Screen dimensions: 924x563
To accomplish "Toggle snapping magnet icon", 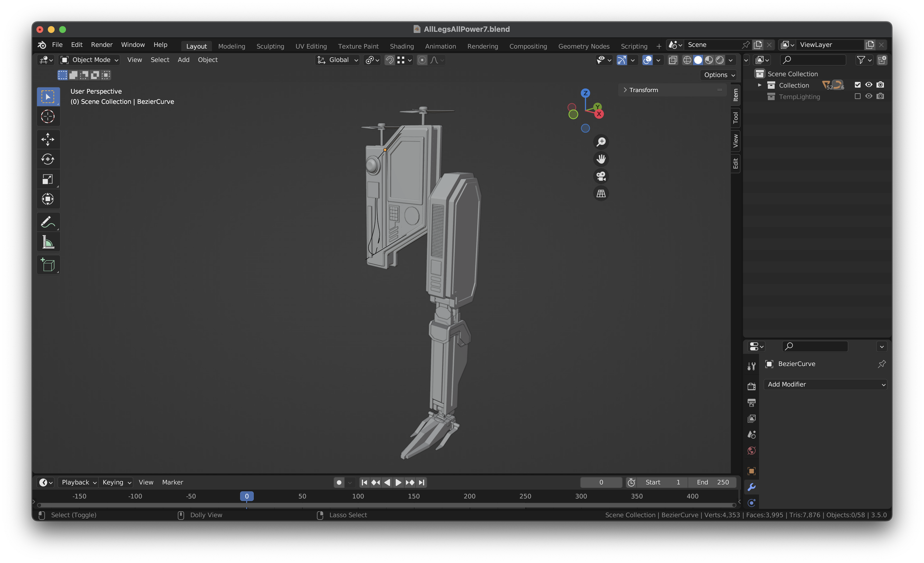I will [x=390, y=60].
